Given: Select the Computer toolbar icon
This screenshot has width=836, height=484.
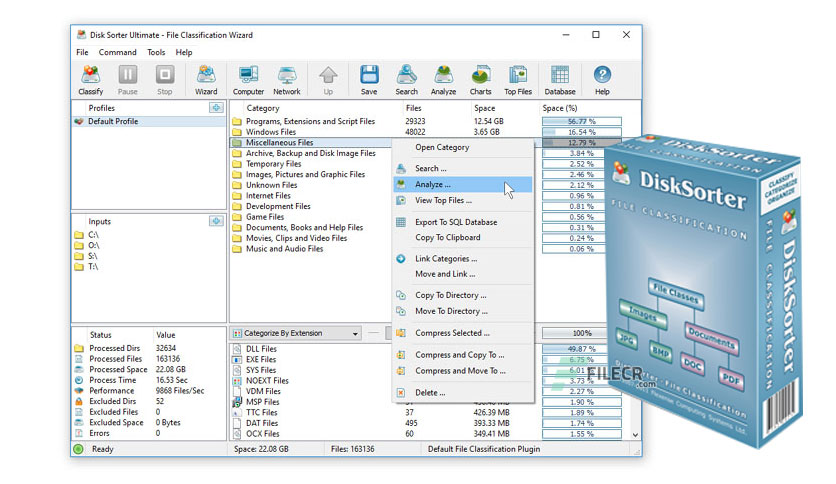Looking at the screenshot, I should click(248, 80).
